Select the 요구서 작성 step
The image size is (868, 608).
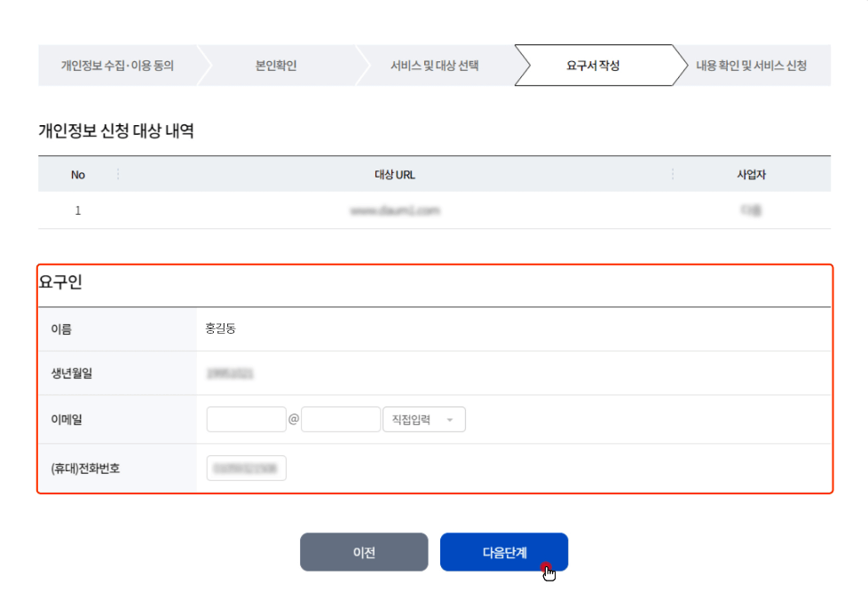coord(595,65)
